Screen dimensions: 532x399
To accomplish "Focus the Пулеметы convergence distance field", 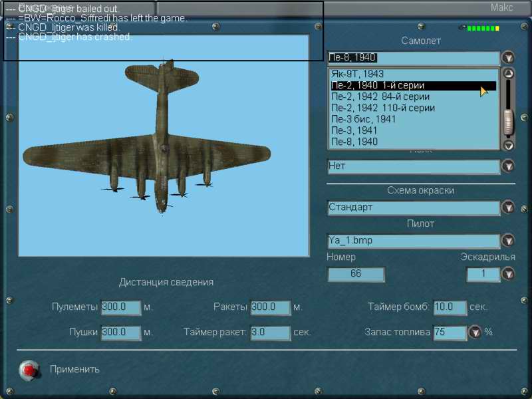I will pyautogui.click(x=121, y=307).
